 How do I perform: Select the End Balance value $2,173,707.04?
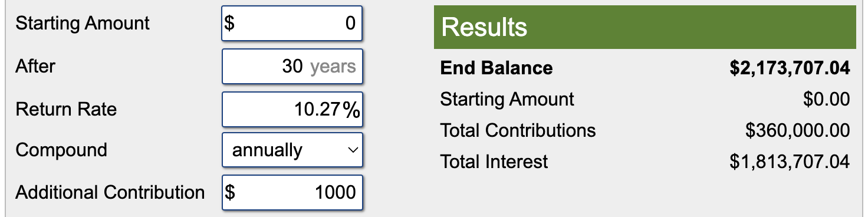click(790, 68)
